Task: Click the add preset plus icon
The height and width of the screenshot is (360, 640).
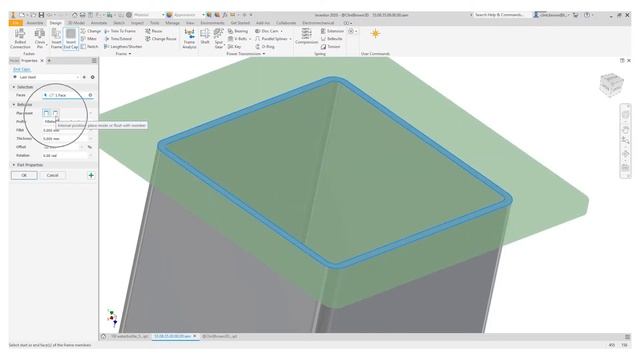Action: (84, 77)
